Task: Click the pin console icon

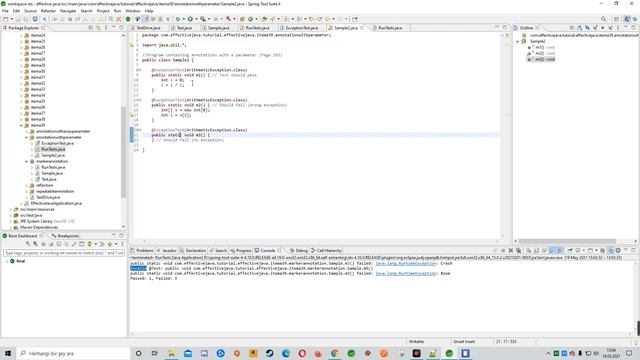Action: [570, 251]
